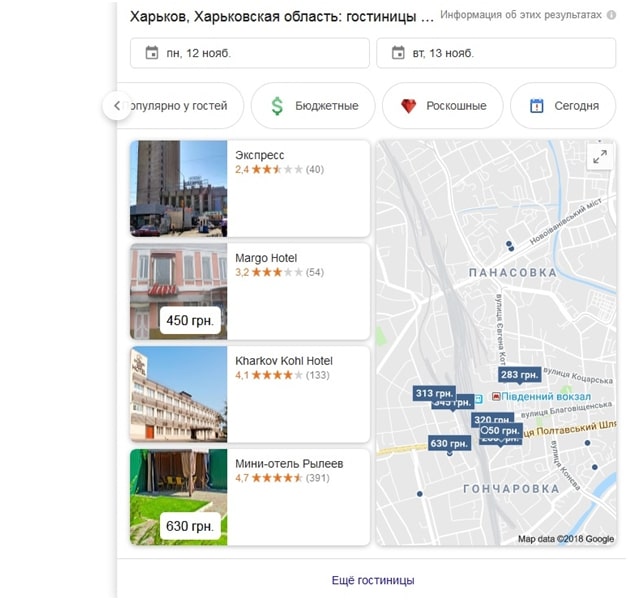Open check-out date picker вт, 13 нояб.
This screenshot has height=600, width=628.
pos(495,53)
